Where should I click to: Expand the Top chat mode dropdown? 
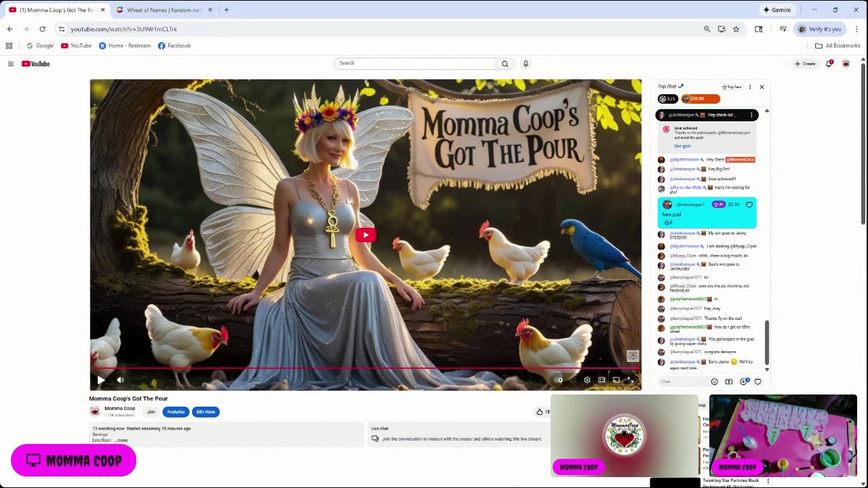point(671,87)
